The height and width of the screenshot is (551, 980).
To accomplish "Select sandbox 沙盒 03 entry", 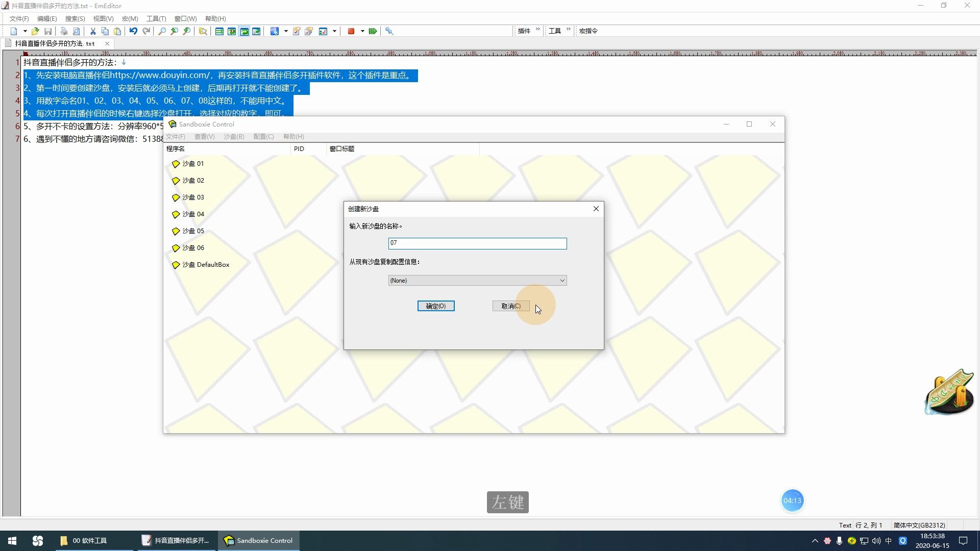I will [x=193, y=197].
